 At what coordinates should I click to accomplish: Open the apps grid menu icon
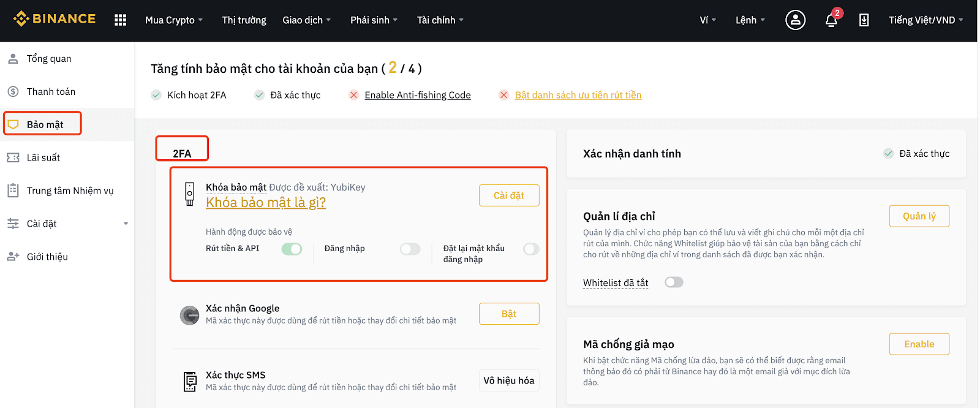(x=120, y=20)
